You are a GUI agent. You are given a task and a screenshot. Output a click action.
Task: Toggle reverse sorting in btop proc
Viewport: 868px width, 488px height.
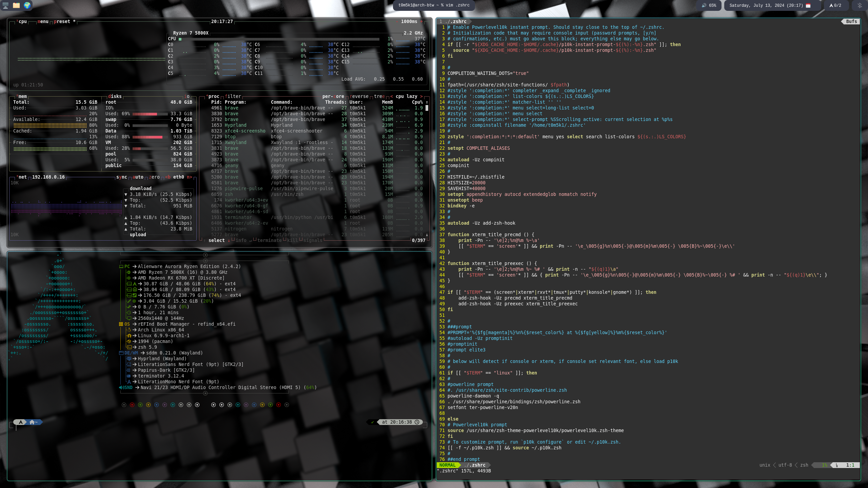359,96
